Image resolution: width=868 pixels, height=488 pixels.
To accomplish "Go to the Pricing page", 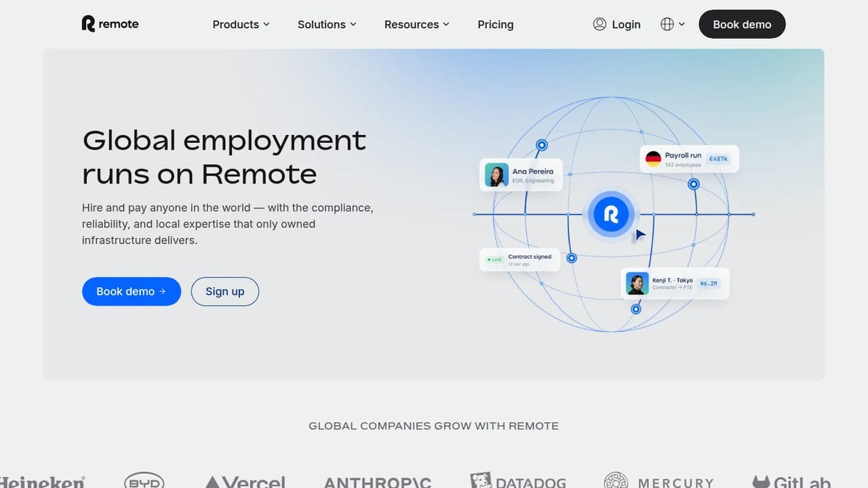I will pos(495,24).
